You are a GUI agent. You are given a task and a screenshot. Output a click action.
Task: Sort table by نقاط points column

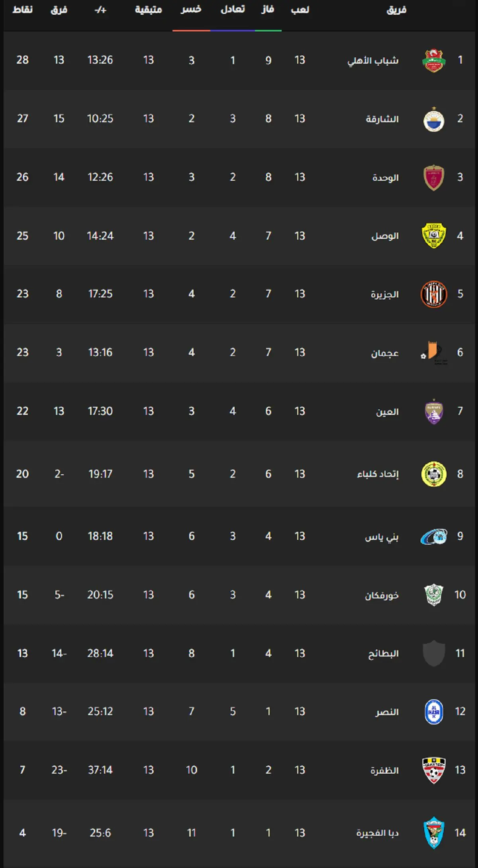[x=23, y=10]
